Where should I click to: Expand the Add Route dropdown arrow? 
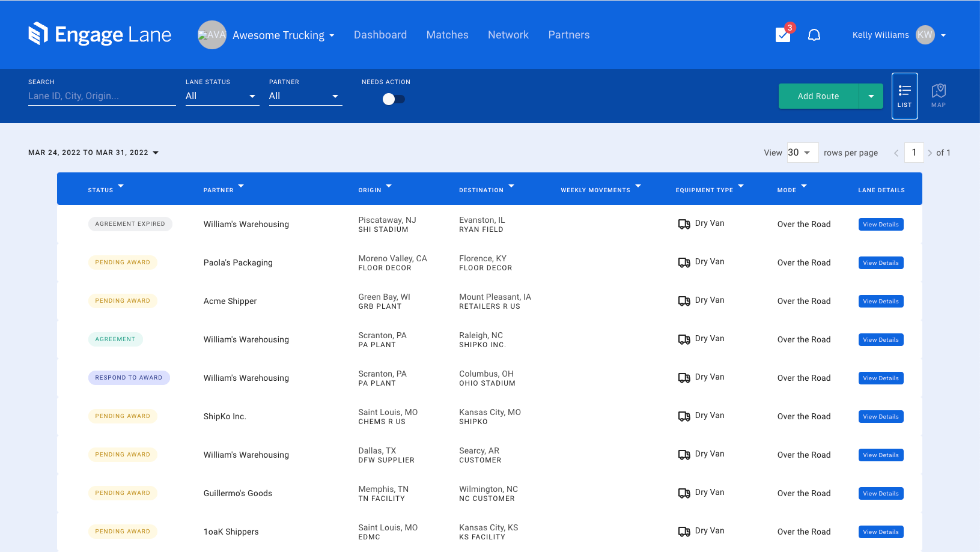click(x=871, y=96)
